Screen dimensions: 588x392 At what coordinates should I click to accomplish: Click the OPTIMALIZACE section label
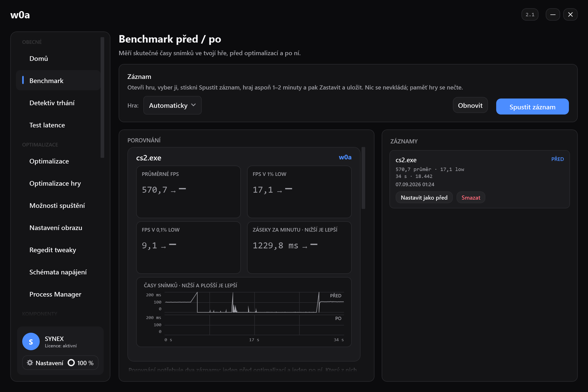coord(40,145)
